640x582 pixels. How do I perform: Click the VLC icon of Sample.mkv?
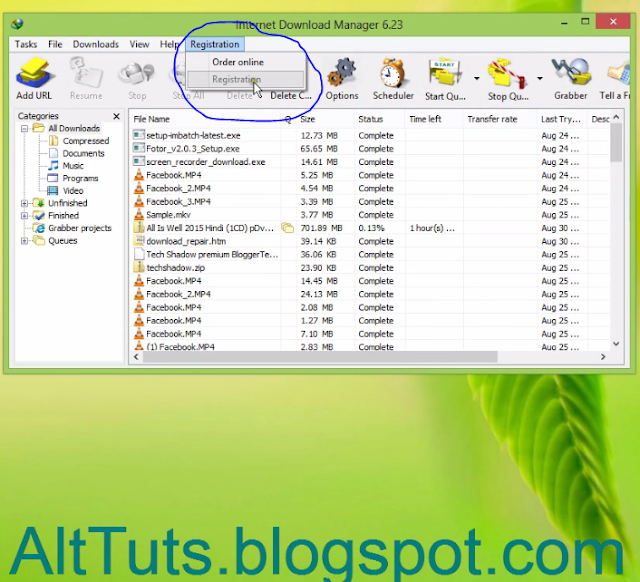139,215
